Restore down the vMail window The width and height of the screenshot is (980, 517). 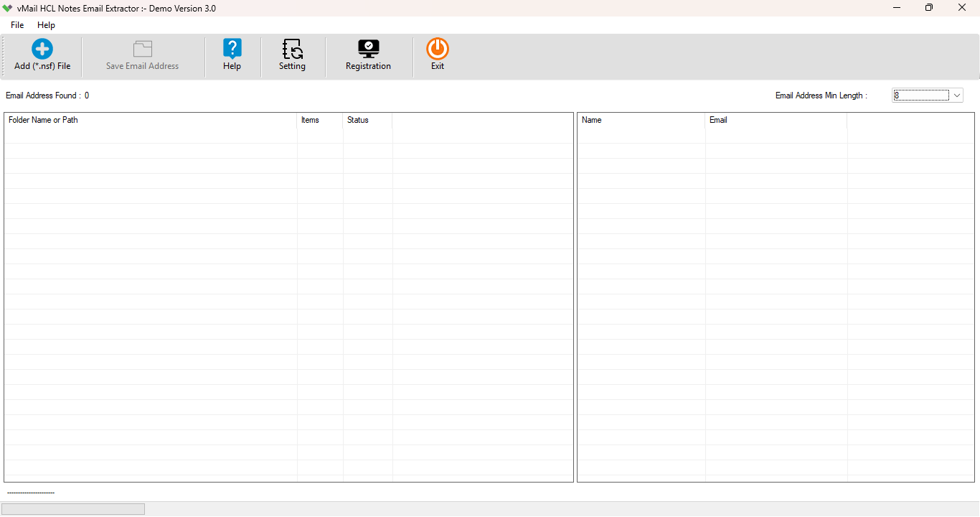click(x=929, y=8)
